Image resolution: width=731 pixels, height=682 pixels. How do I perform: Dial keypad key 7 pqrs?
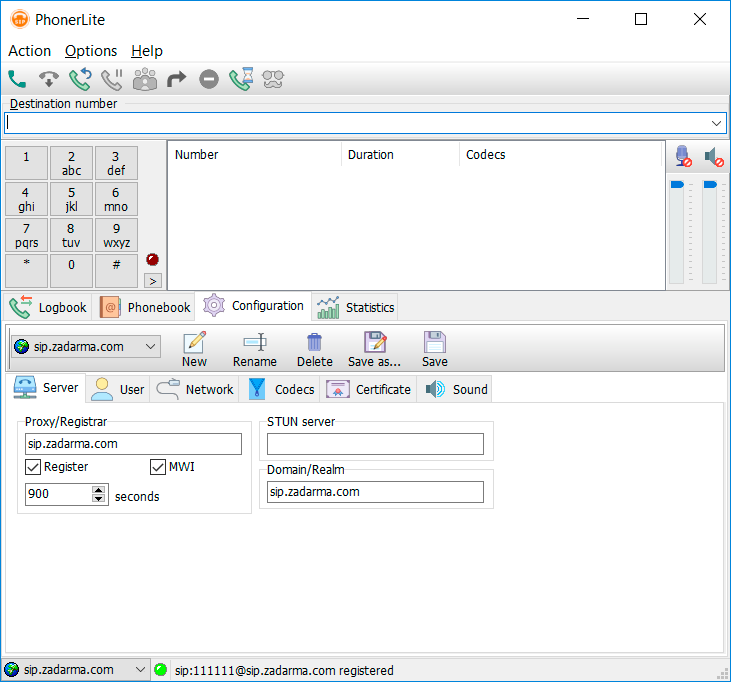[x=26, y=235]
